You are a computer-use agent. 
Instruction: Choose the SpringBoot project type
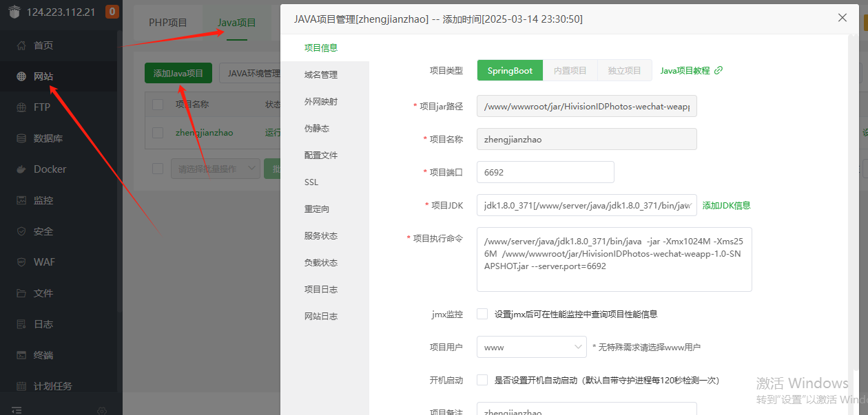pyautogui.click(x=510, y=70)
